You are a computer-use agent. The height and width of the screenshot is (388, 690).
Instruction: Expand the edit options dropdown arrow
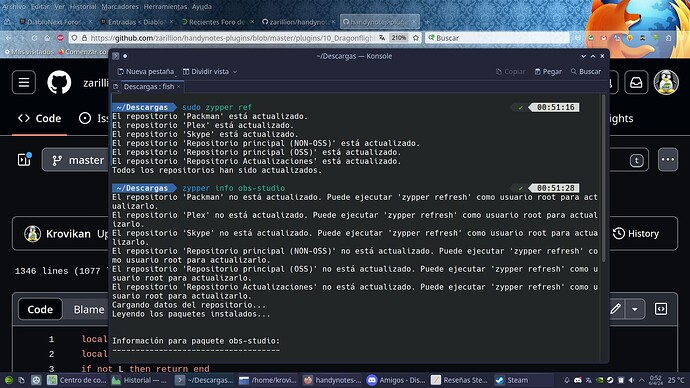(x=635, y=309)
